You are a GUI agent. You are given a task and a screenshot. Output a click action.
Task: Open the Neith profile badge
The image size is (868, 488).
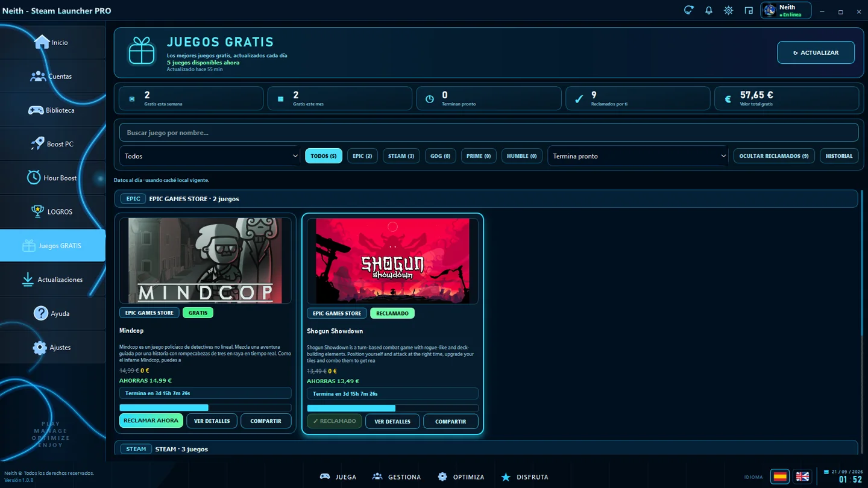pos(785,10)
